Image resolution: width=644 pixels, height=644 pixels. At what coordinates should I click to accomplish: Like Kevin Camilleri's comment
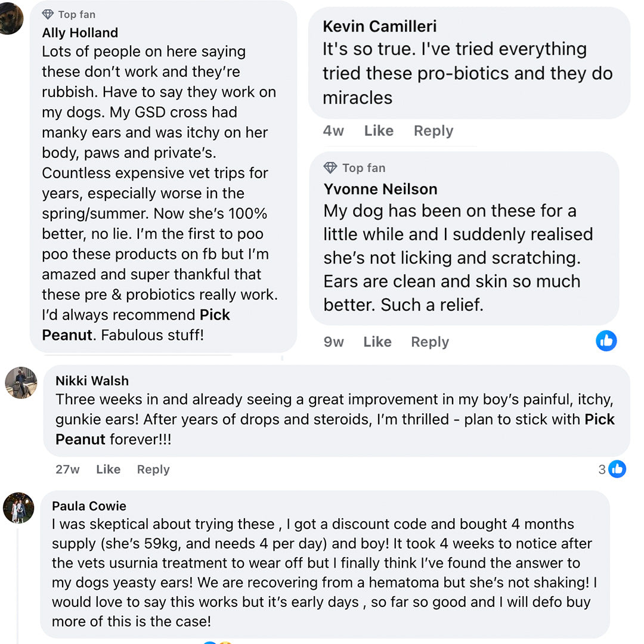tap(379, 131)
